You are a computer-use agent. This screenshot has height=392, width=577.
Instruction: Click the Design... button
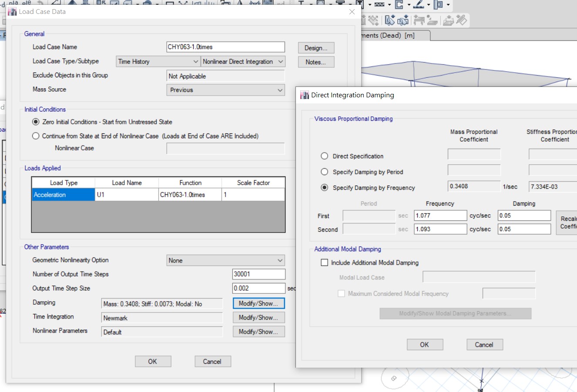click(x=316, y=48)
